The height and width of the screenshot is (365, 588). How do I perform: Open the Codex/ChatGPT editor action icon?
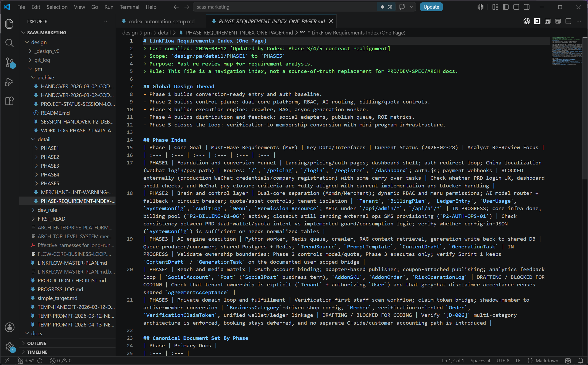[x=527, y=21]
